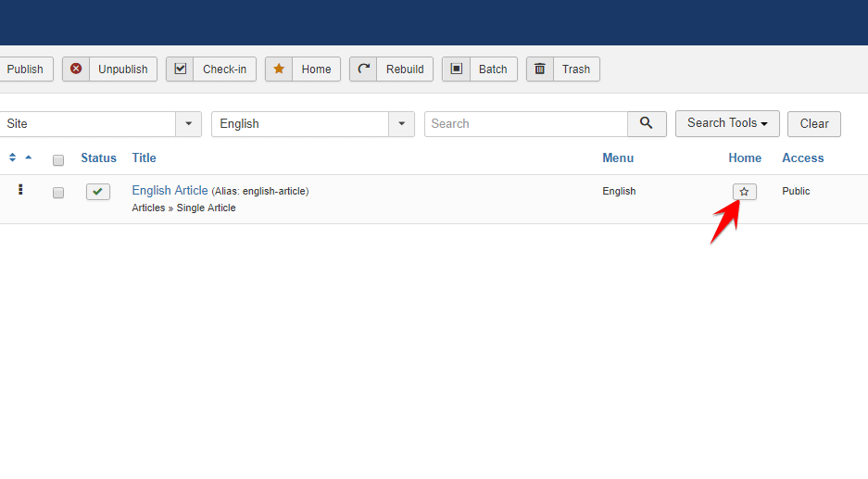Focus the Search input field
Viewport: 868px width, 479px height.
pyautogui.click(x=526, y=123)
